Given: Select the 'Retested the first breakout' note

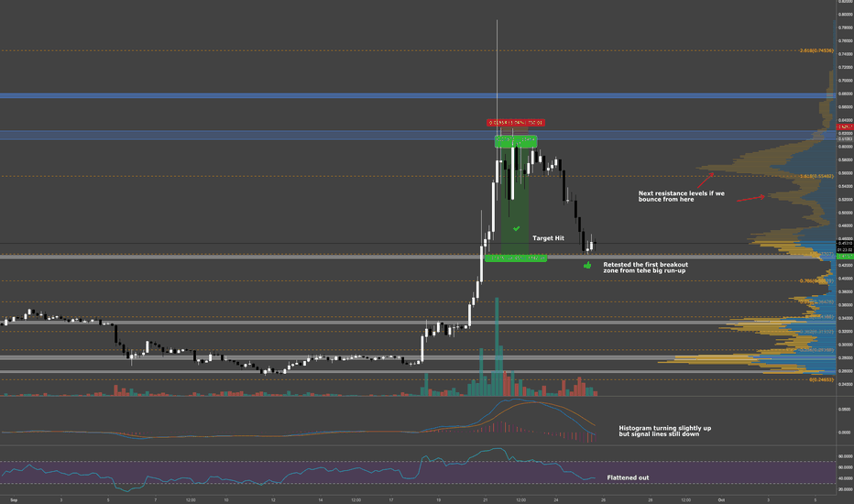Looking at the screenshot, I should point(645,268).
